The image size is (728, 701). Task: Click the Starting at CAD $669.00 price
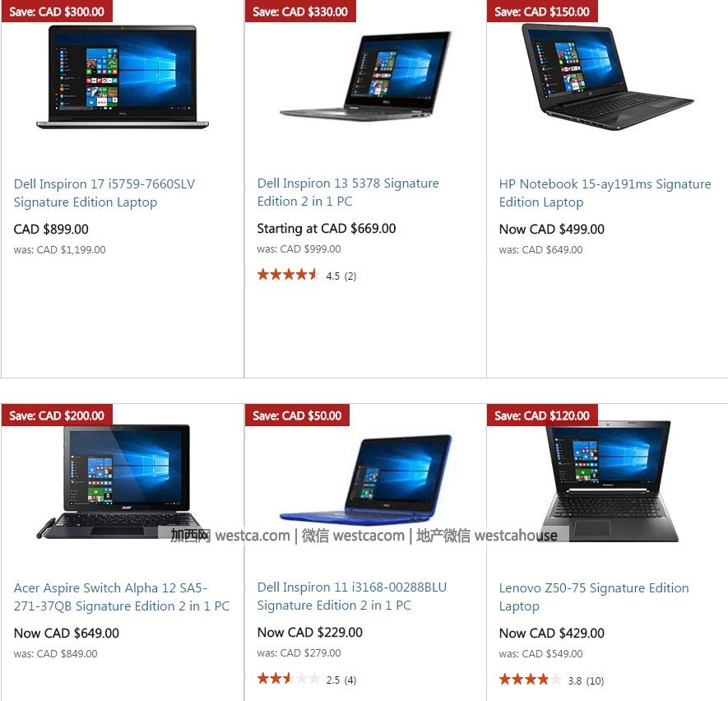click(327, 229)
